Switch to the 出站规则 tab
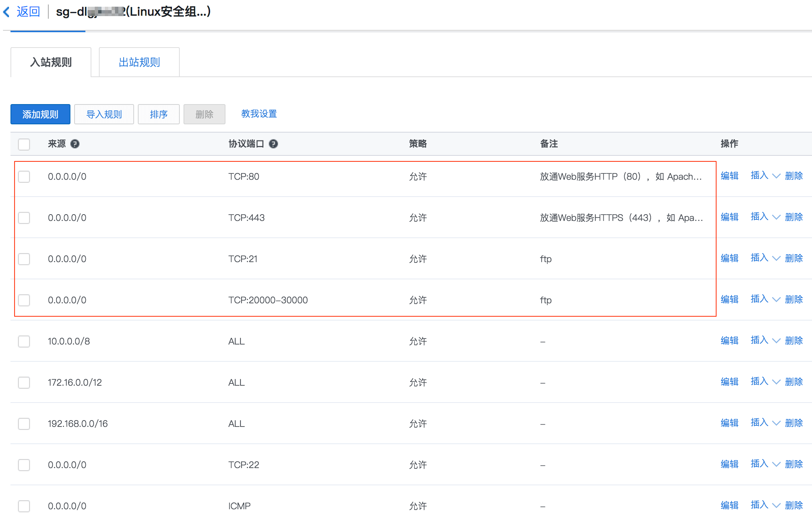The height and width of the screenshot is (519, 812). click(139, 62)
